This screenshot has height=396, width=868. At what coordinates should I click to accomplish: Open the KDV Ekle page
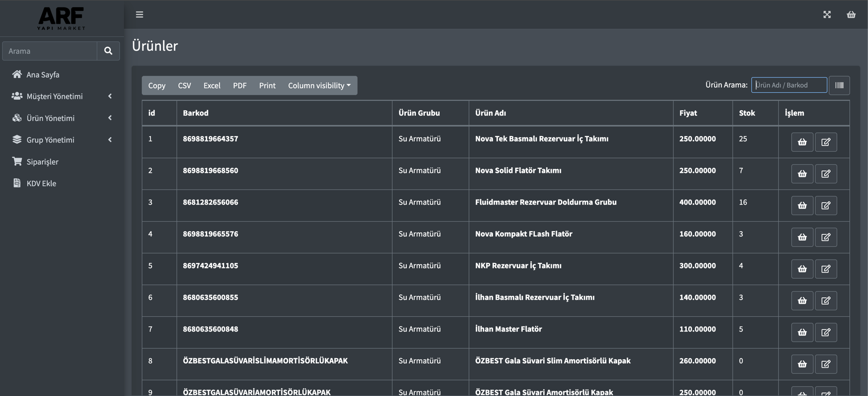61,183
